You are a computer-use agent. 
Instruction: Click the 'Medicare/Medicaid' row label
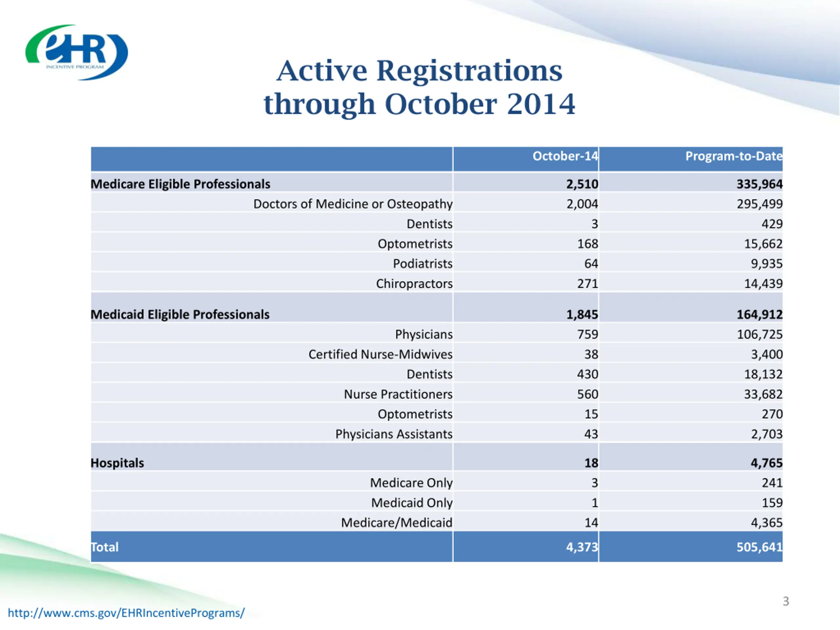tap(396, 522)
